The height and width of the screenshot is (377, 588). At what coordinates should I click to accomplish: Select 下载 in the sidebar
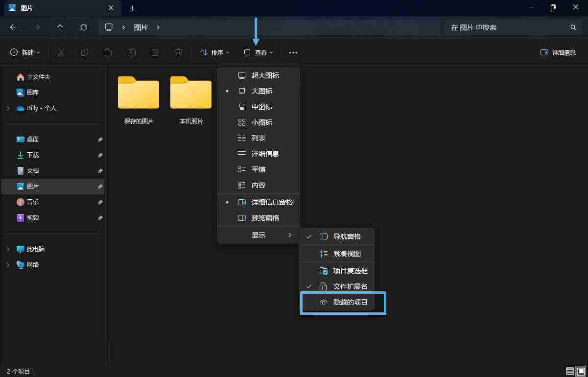point(33,155)
